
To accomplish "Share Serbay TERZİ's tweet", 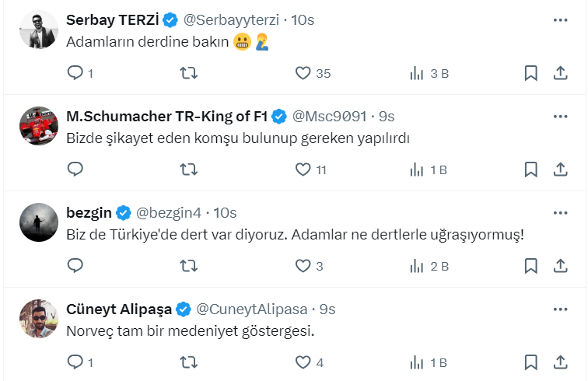I will pos(560,73).
